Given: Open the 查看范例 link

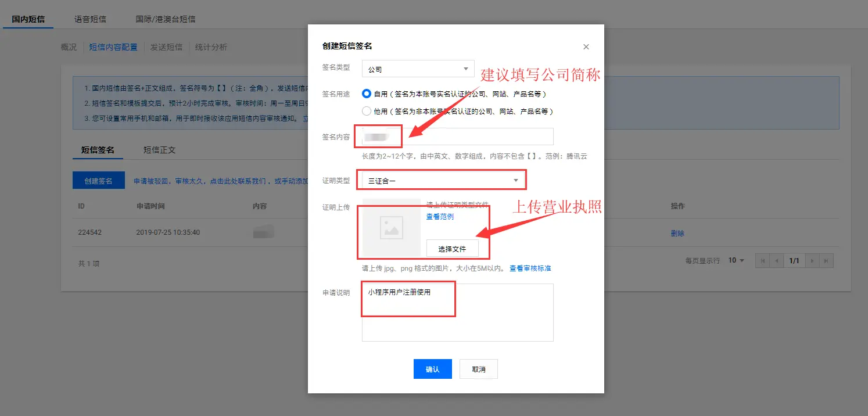Looking at the screenshot, I should click(440, 217).
